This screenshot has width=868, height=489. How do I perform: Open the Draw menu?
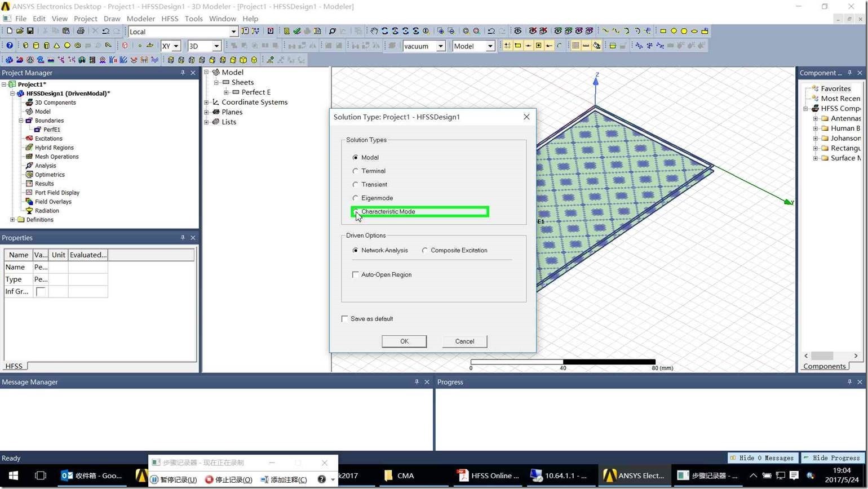[x=112, y=19]
